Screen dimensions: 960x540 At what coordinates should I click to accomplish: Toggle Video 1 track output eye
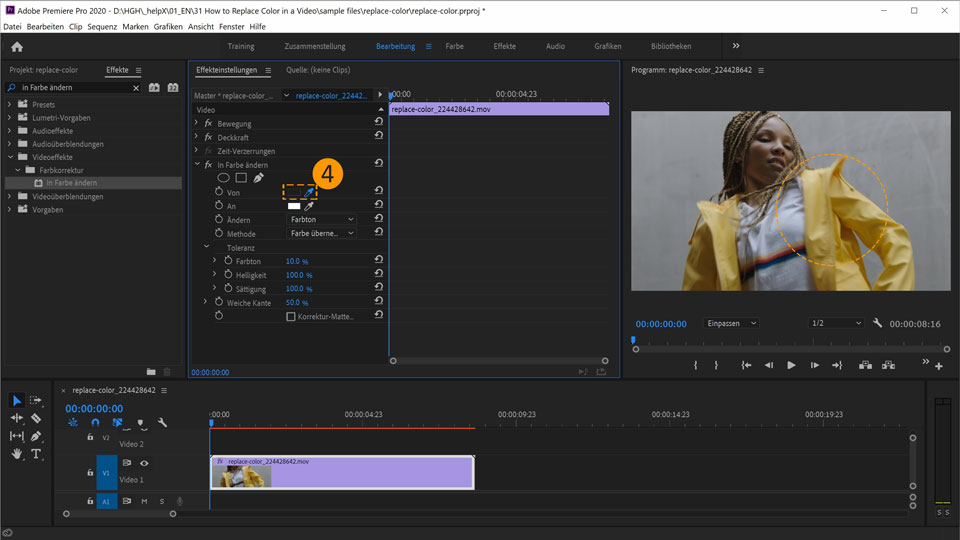coord(144,463)
